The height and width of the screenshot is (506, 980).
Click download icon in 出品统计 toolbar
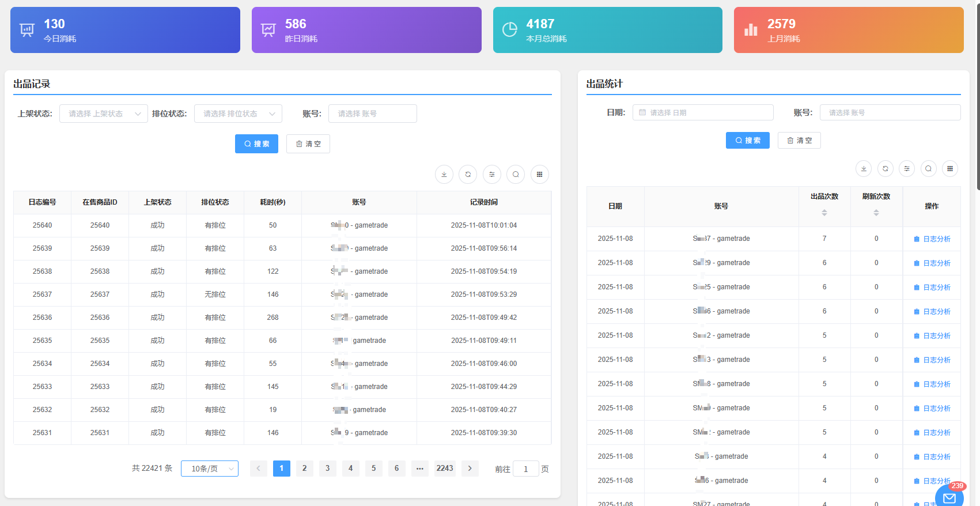[x=863, y=168]
